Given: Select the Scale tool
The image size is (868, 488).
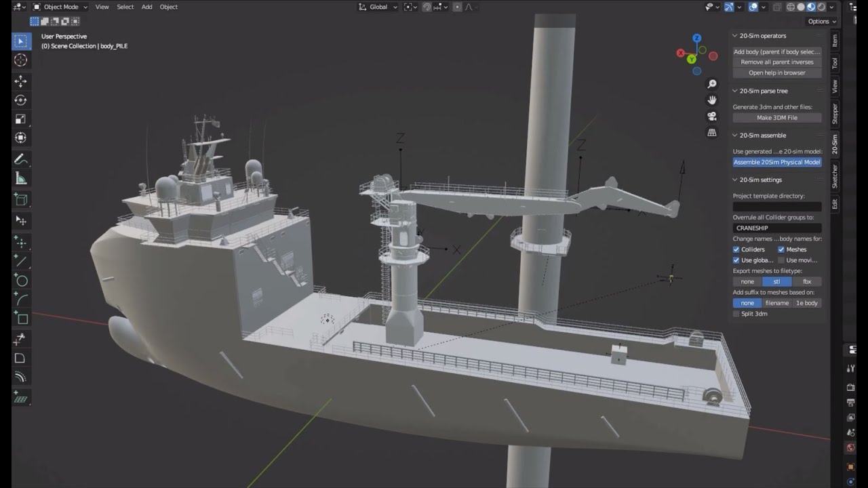Looking at the screenshot, I should (21, 119).
